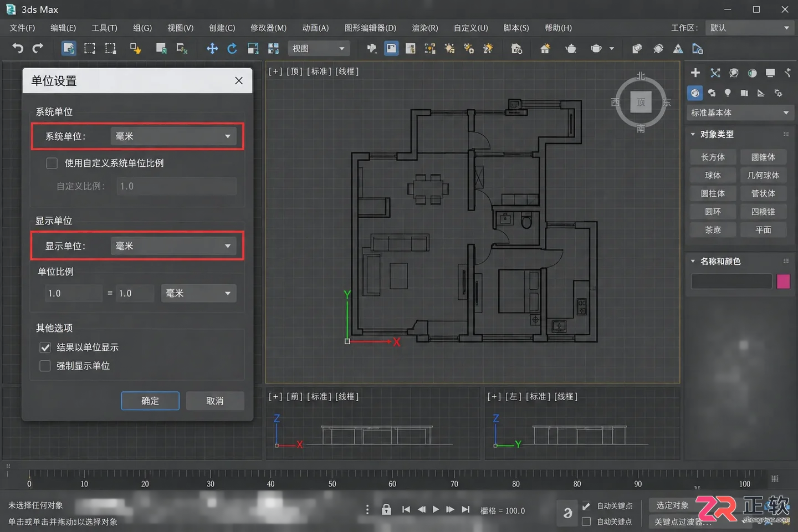798x532 pixels.
Task: Switch to the Modify panel icon
Action: click(715, 73)
